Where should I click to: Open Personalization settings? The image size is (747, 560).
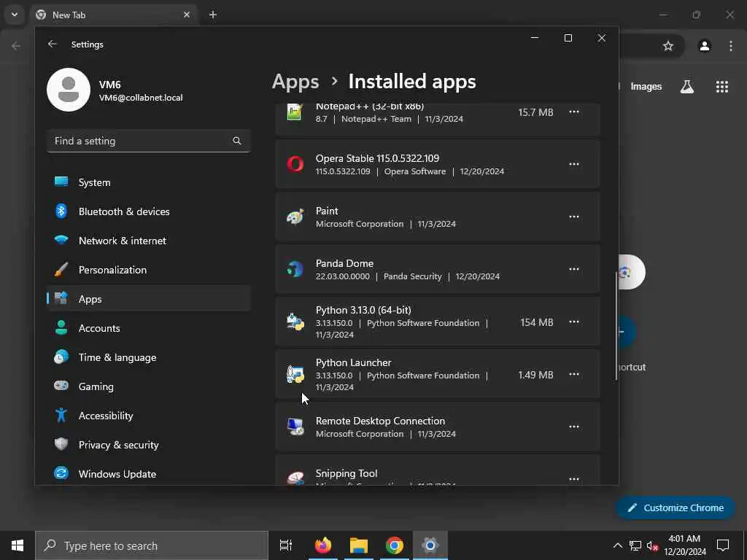point(149,270)
